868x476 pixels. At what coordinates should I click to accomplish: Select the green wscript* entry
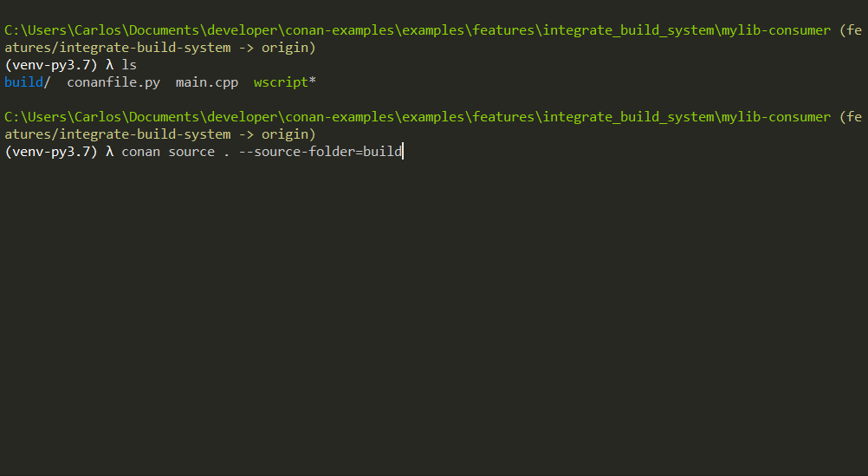284,82
